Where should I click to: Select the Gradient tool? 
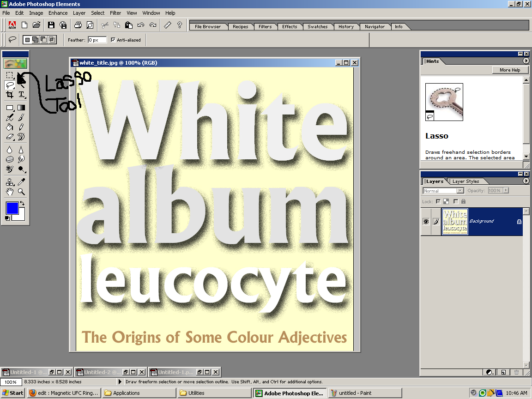[x=21, y=108]
